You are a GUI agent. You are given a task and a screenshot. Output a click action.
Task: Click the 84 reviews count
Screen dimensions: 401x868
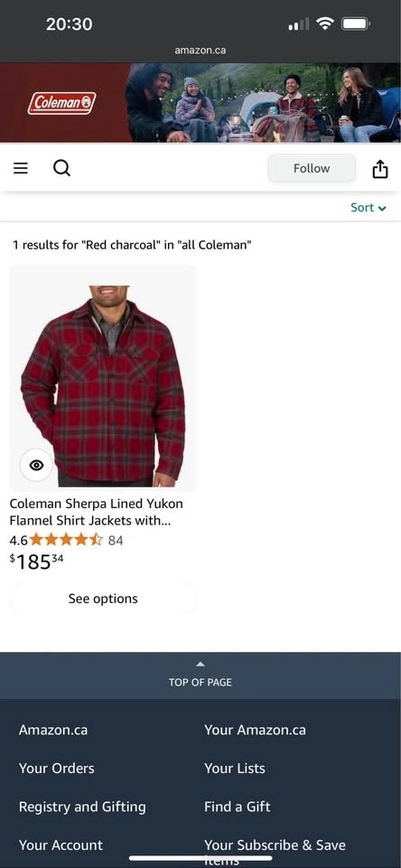(x=116, y=541)
